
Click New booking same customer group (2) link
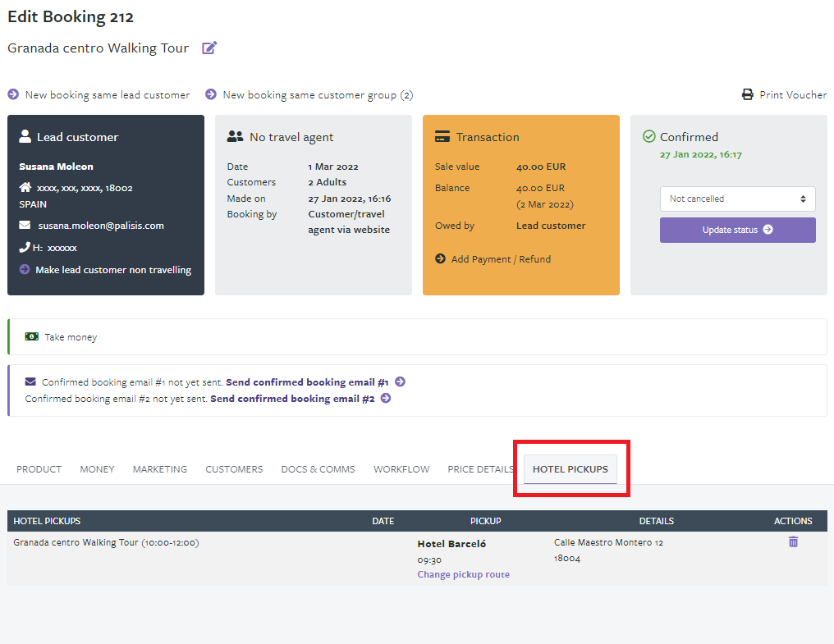pos(318,94)
